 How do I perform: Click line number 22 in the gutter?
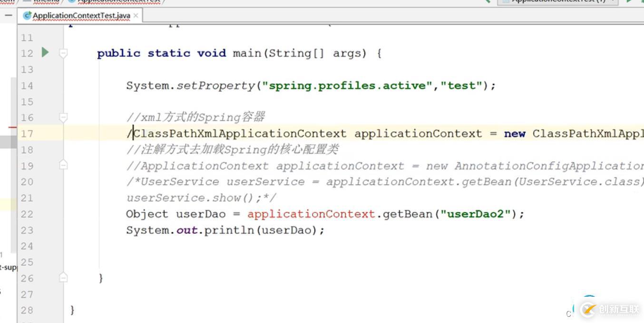[27, 214]
